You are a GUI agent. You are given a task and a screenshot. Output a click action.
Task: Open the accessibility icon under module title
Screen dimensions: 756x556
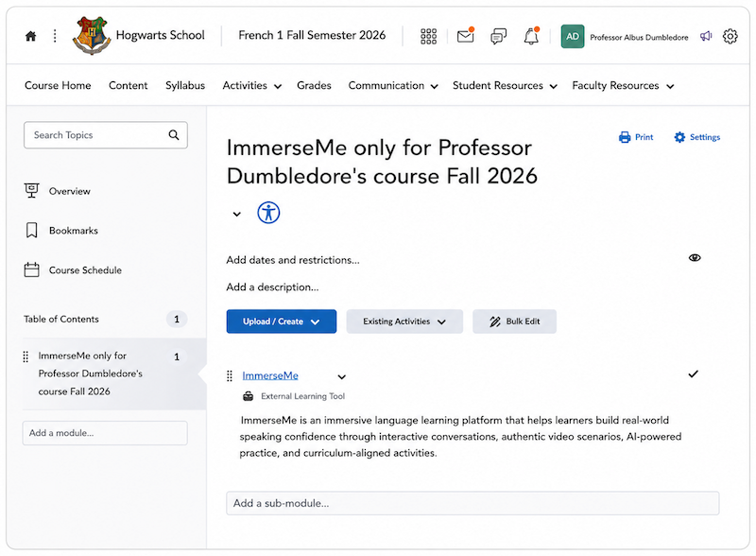coord(268,213)
